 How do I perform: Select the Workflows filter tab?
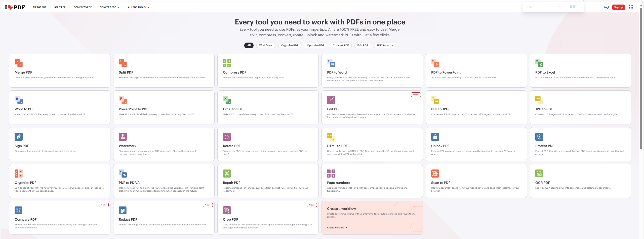[266, 46]
